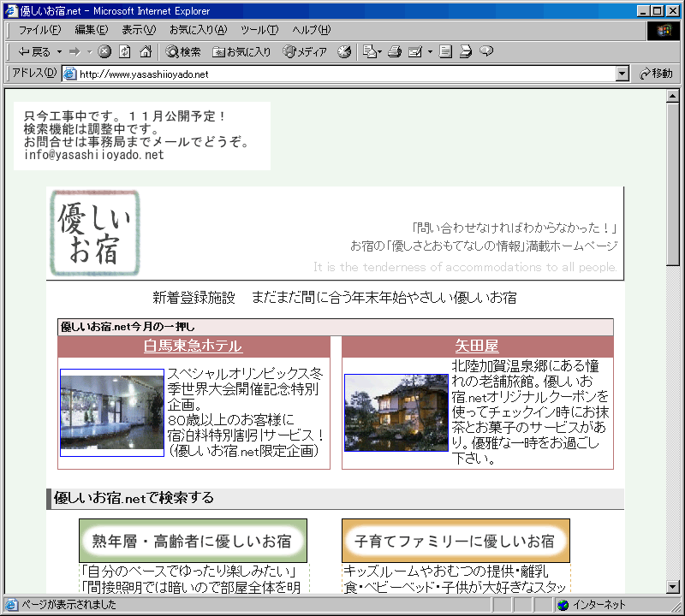Refresh the page with the Refresh icon

click(x=125, y=51)
